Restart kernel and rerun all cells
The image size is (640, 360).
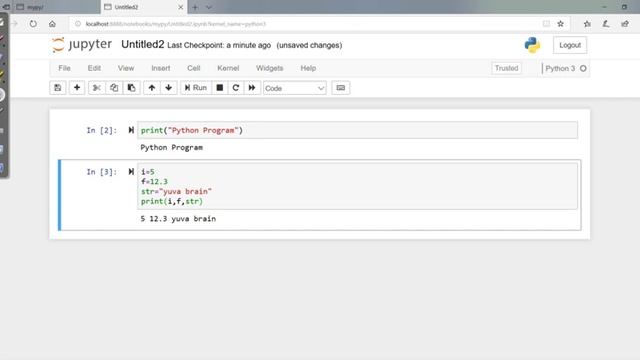pos(252,88)
